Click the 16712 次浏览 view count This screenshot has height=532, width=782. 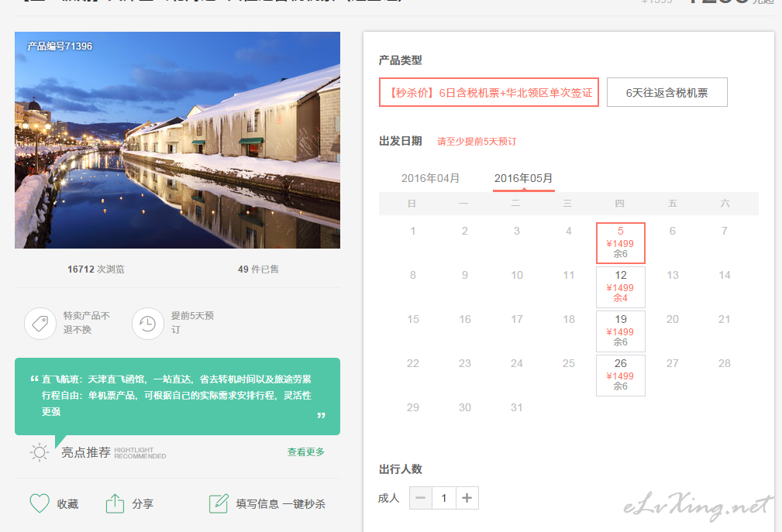coord(96,269)
